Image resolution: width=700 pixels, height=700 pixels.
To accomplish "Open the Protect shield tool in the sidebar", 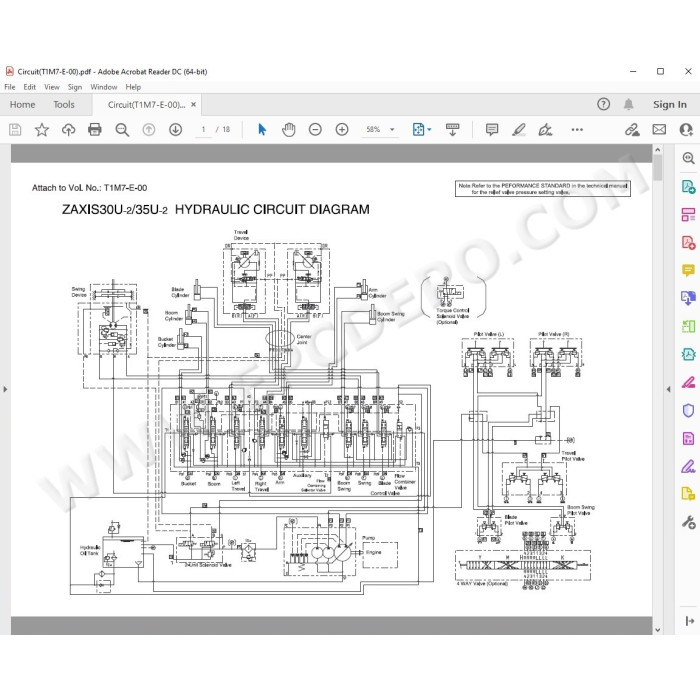I will pos(688,410).
